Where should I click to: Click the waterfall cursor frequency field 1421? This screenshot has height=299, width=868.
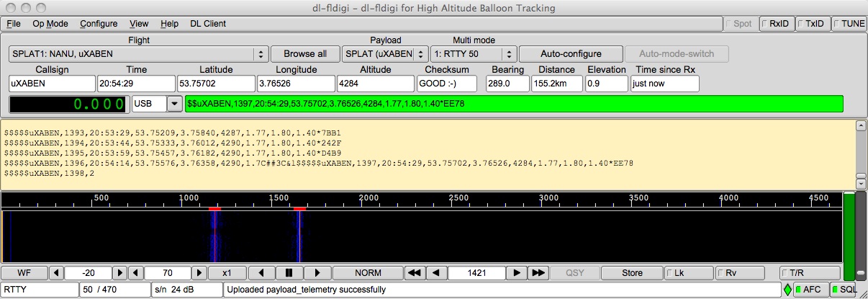click(476, 273)
